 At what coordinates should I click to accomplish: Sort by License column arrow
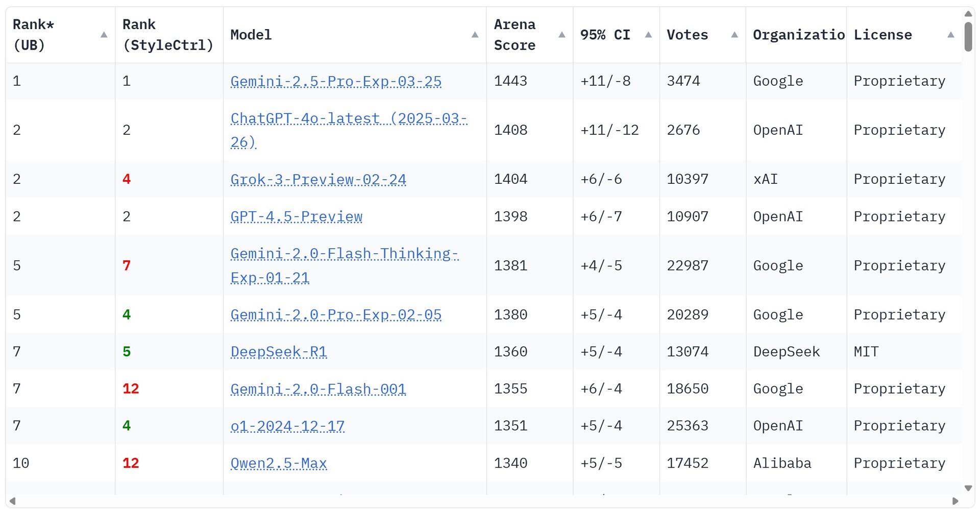950,35
